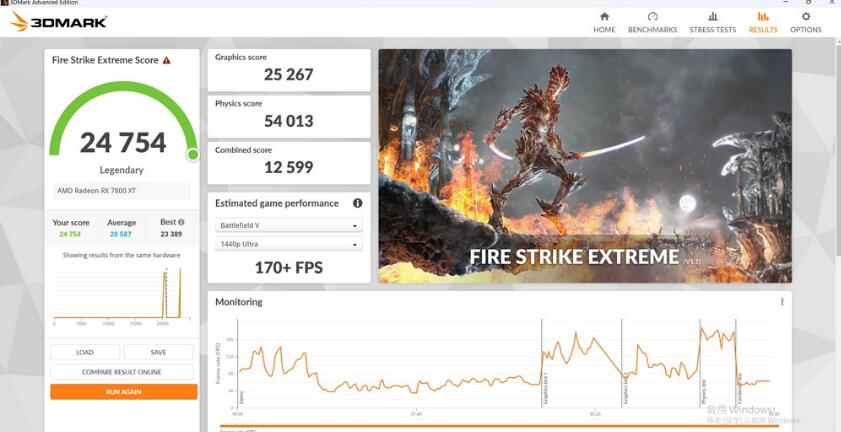
Task: Click the Fire Strike Extreme banner image
Action: pos(584,166)
